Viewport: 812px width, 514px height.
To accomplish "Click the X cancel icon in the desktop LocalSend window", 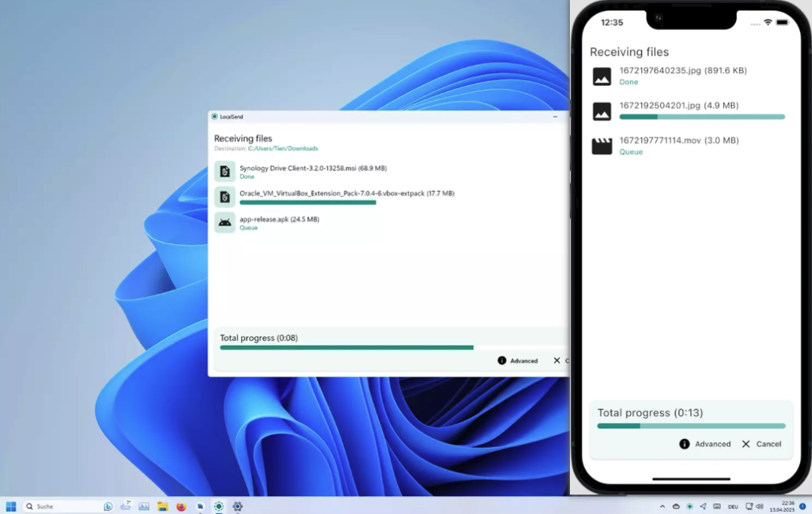I will (556, 360).
